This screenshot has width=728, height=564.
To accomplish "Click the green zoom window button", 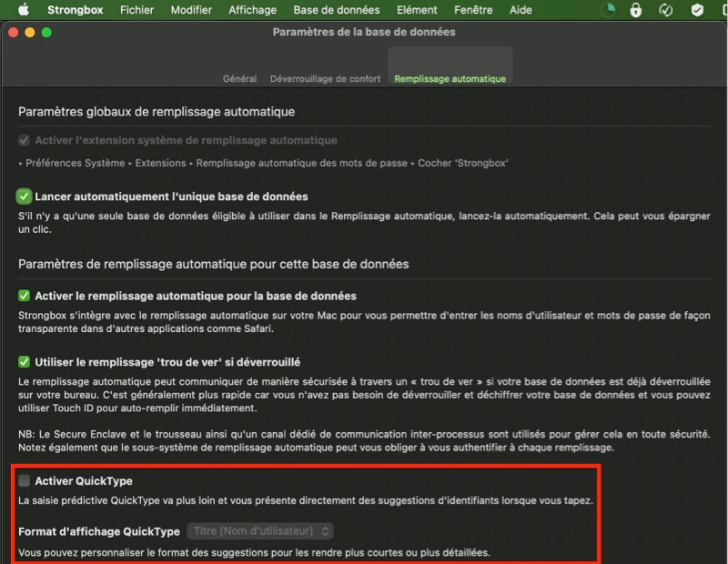I will click(x=46, y=32).
